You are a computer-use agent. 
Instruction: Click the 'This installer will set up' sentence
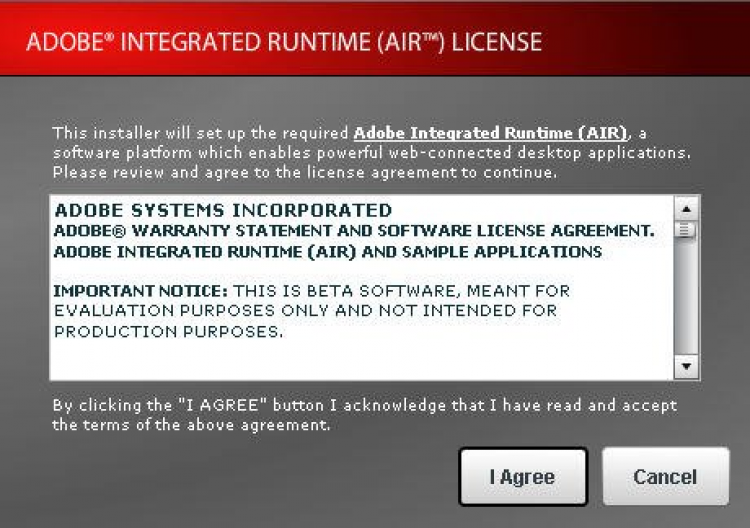350,133
